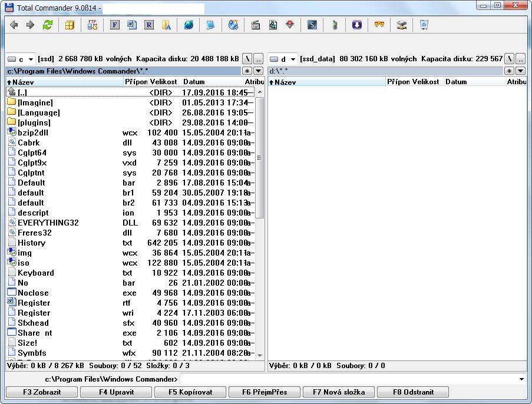Click F3 Zobrazit button
This screenshot has width=532, height=404.
[x=42, y=392]
